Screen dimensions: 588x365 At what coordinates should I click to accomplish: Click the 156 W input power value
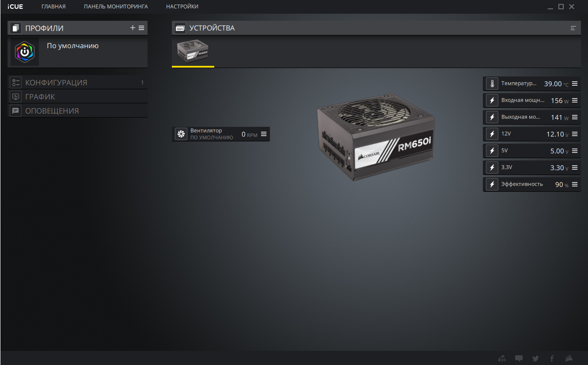tap(560, 101)
